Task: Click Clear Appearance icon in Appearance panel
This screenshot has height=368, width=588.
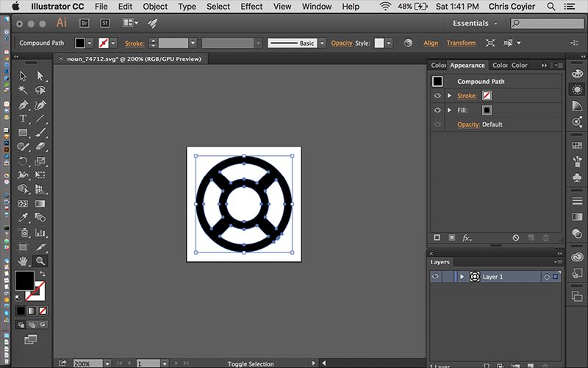Action: click(x=516, y=238)
